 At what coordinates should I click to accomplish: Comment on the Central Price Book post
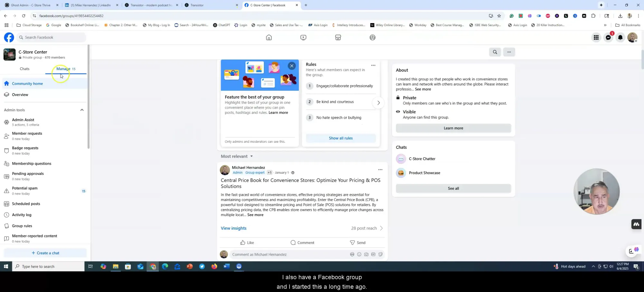click(x=302, y=243)
